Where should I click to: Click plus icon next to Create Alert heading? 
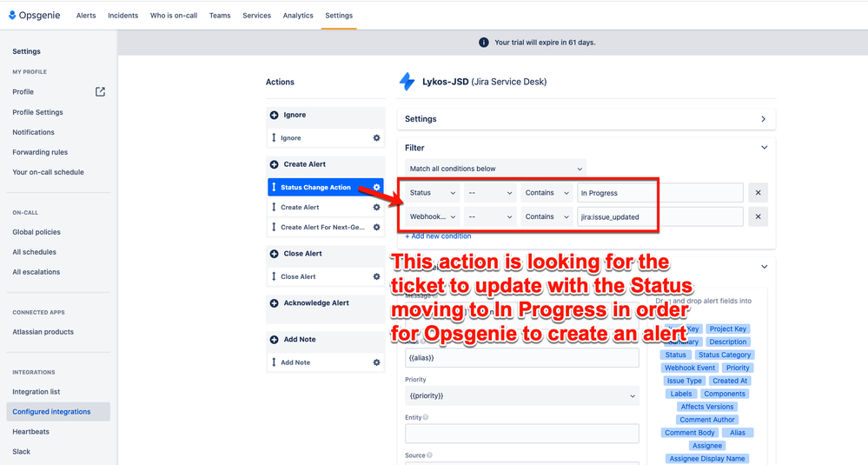coord(274,164)
